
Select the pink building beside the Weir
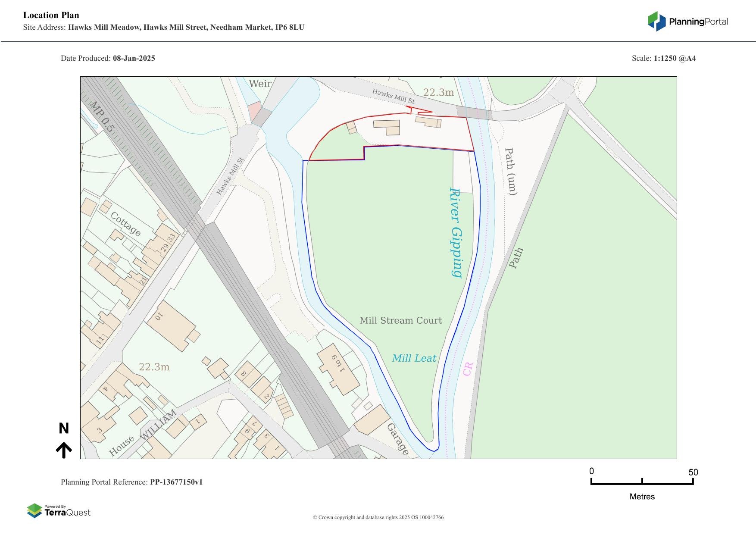(254, 111)
